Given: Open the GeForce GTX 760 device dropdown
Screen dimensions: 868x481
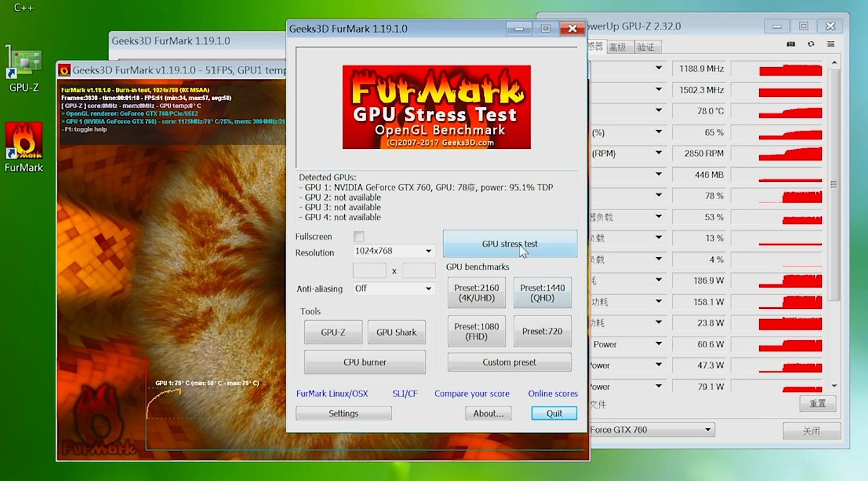Looking at the screenshot, I should click(x=707, y=430).
